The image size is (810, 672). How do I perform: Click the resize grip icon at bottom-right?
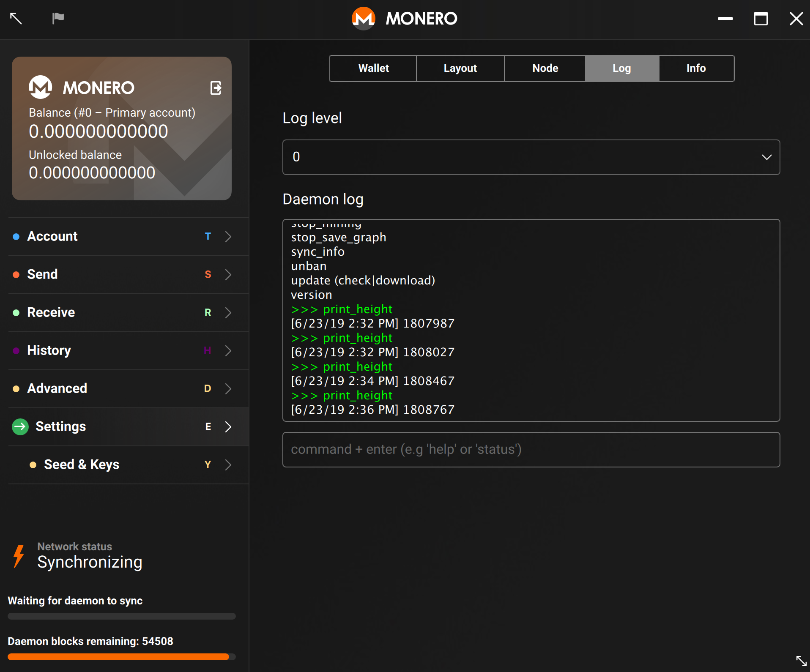[x=801, y=661]
